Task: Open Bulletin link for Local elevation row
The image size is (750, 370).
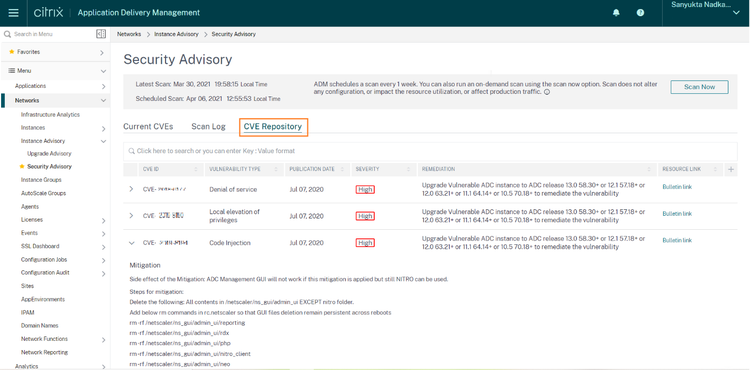Action: coord(677,214)
